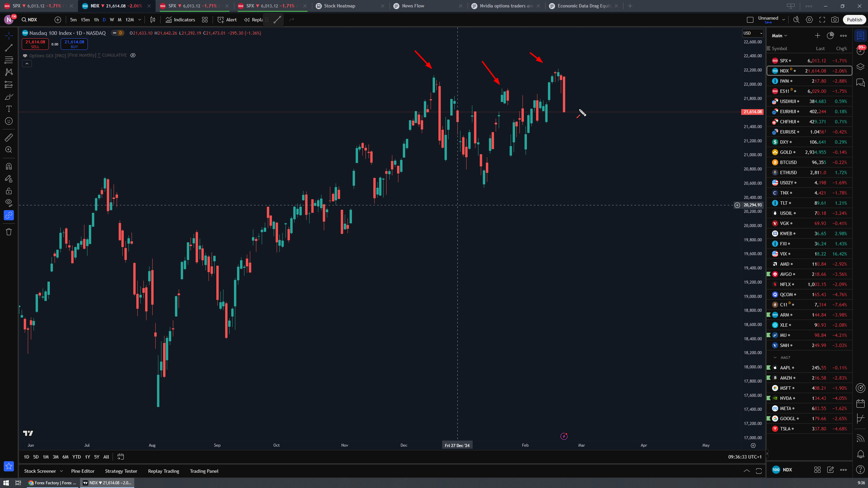Select the trend line drawing tool

click(x=9, y=48)
